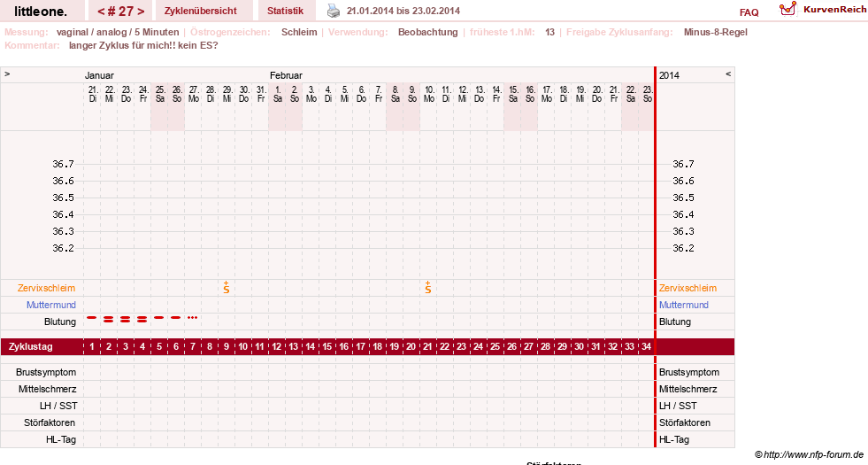Click the Zyklustag row header
The height and width of the screenshot is (465, 868).
click(31, 347)
